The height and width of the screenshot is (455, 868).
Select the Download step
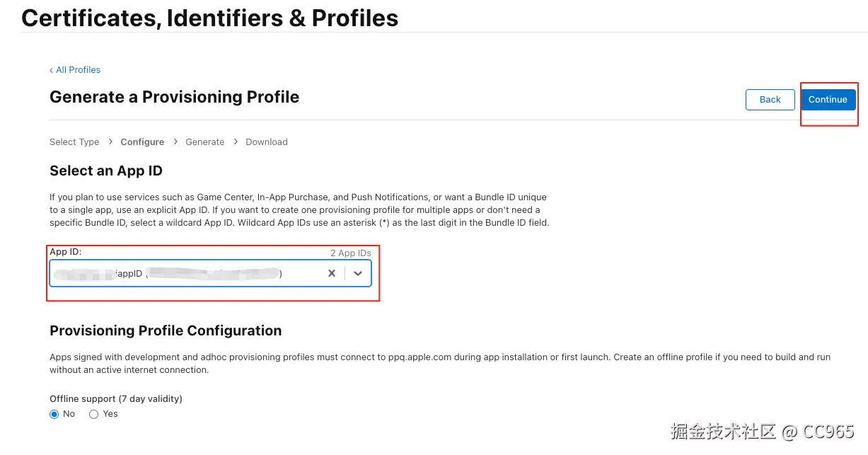click(x=267, y=142)
